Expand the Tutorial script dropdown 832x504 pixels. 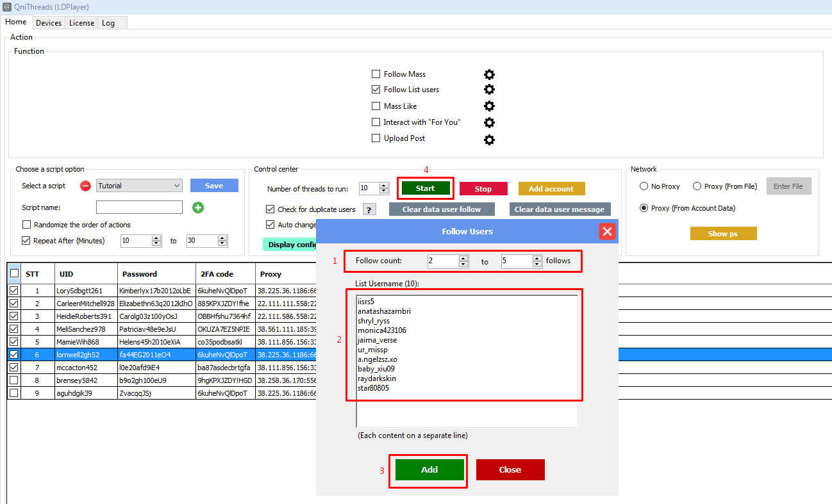coord(177,186)
